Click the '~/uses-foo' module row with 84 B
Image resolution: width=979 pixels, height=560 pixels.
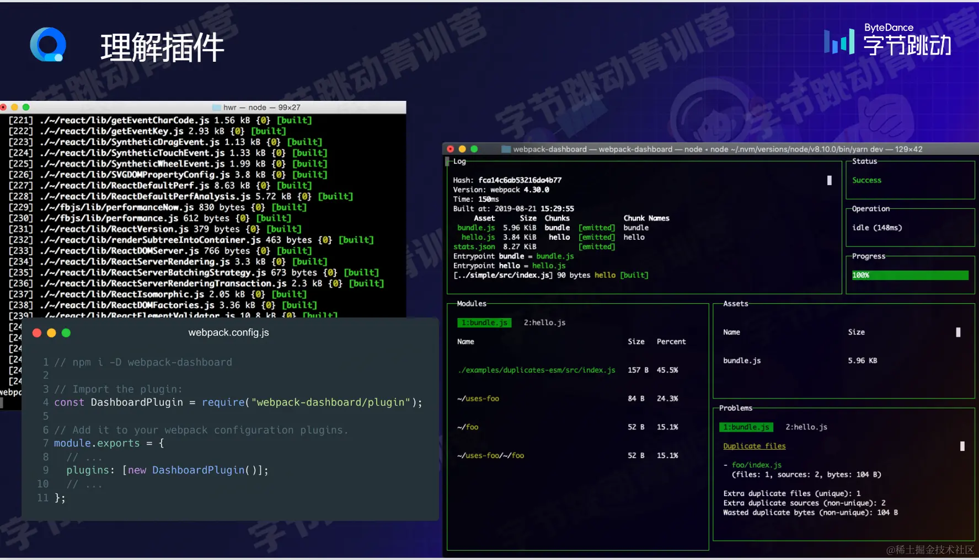click(x=568, y=399)
